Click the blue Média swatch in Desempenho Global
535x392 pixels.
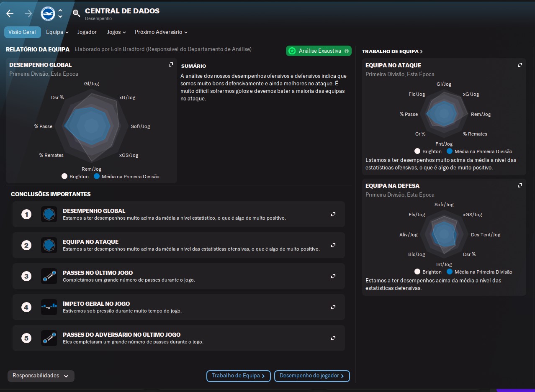(97, 177)
